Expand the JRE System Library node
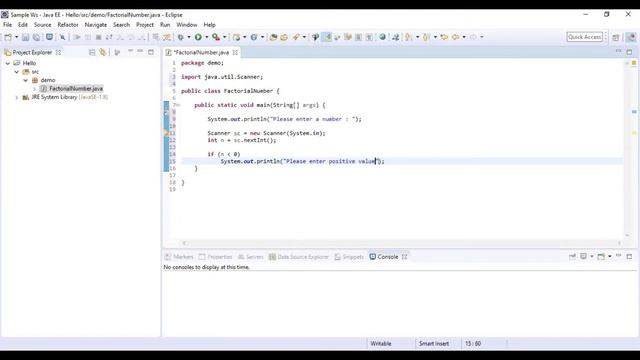The image size is (640, 360). tap(17, 97)
